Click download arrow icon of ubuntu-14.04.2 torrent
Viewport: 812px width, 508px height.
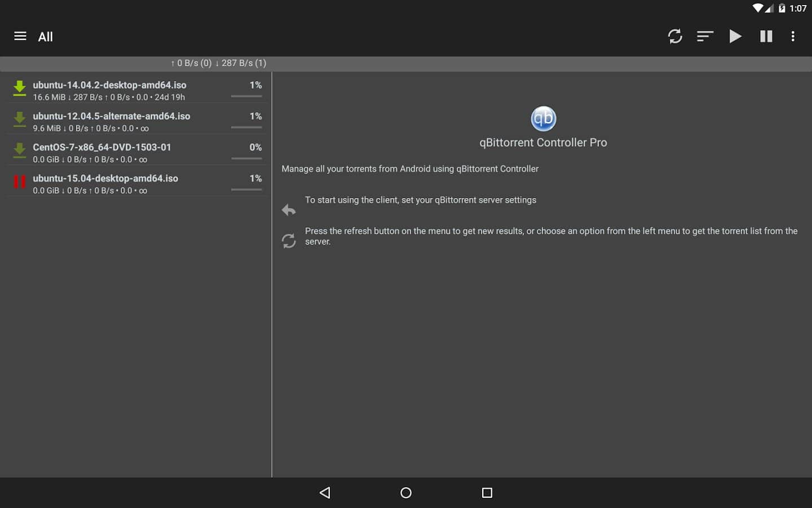click(x=20, y=88)
